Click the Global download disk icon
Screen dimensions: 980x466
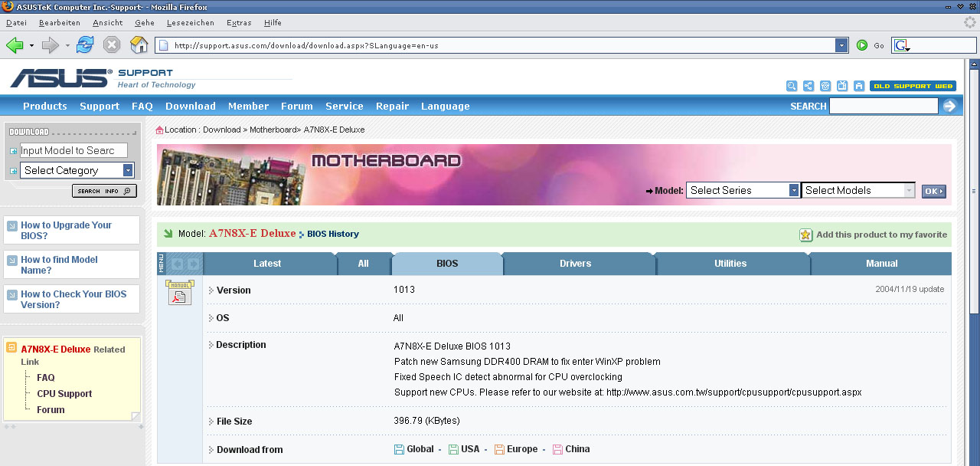(x=399, y=449)
